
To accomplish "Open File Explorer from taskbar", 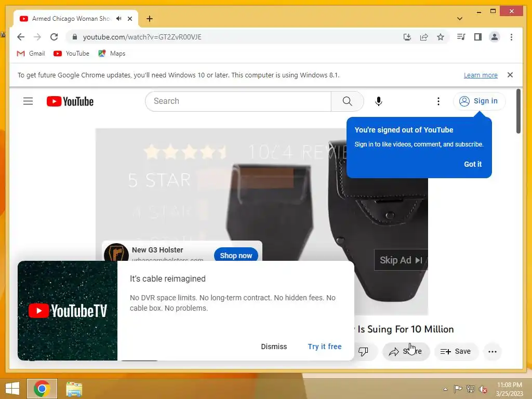I will (x=74, y=389).
